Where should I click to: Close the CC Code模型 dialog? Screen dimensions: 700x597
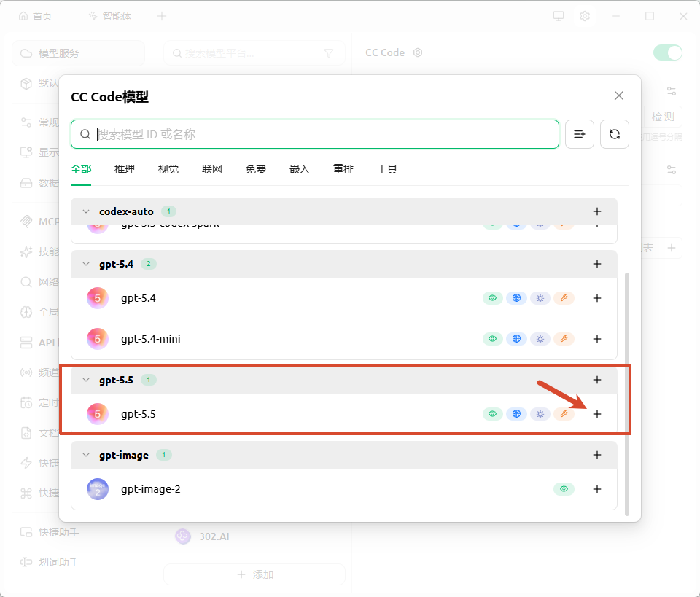click(619, 95)
